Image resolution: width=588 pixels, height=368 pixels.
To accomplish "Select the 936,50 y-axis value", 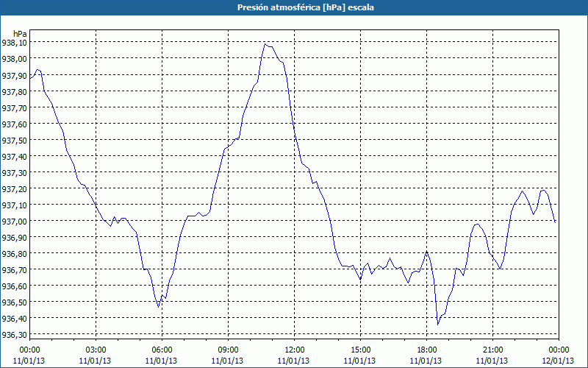I will [x=14, y=302].
